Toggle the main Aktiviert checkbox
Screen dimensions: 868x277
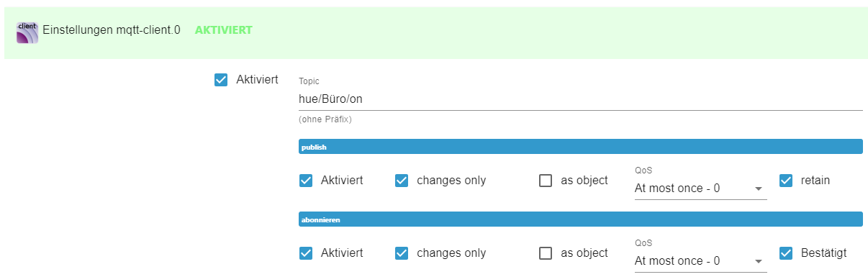221,80
